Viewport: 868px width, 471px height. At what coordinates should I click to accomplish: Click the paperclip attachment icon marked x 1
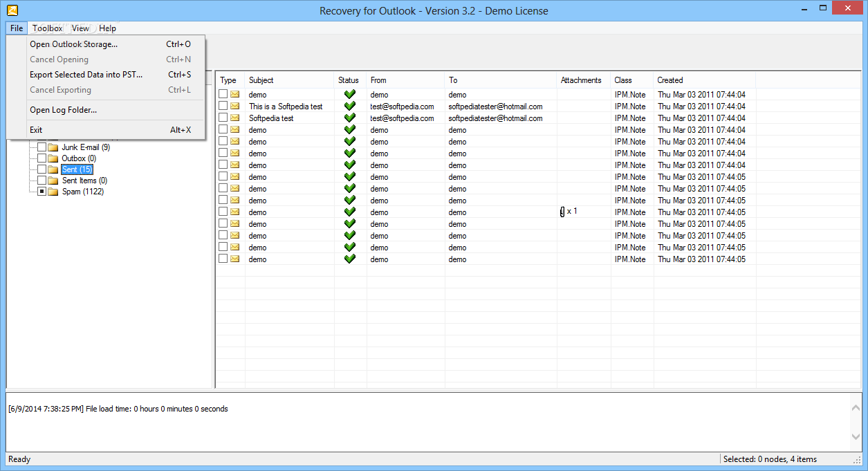562,212
